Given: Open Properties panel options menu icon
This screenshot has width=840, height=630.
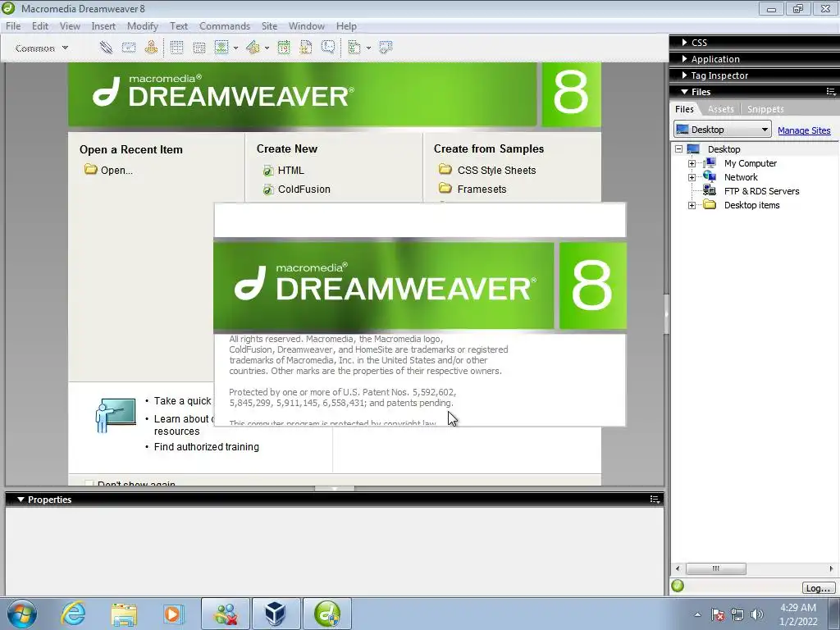Looking at the screenshot, I should tap(655, 500).
